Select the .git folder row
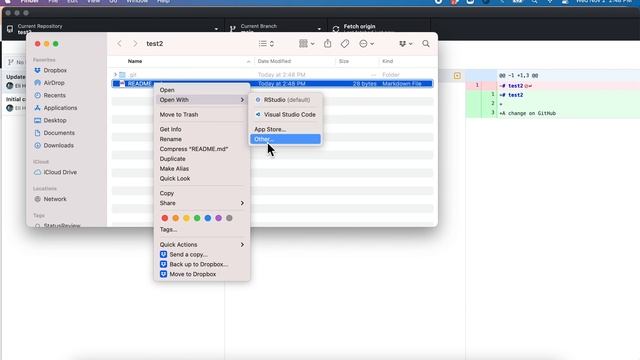 (x=272, y=75)
